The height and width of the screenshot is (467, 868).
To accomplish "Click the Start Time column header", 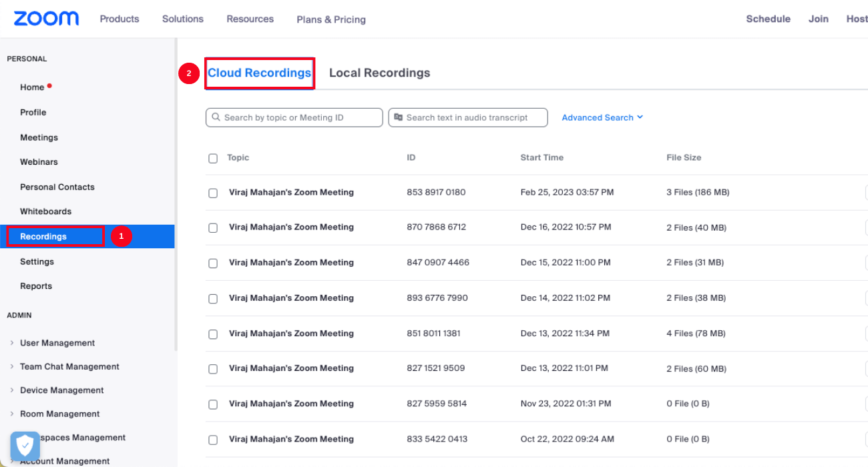I will [x=541, y=157].
